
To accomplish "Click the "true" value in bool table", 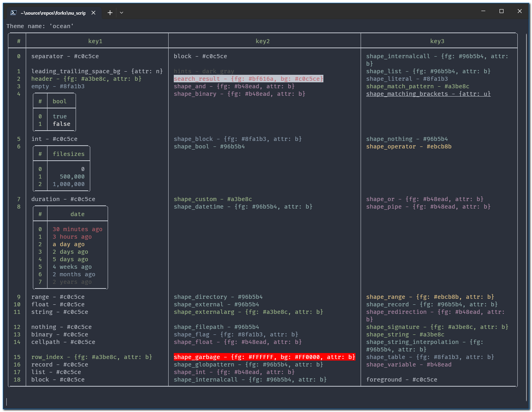I will click(60, 116).
